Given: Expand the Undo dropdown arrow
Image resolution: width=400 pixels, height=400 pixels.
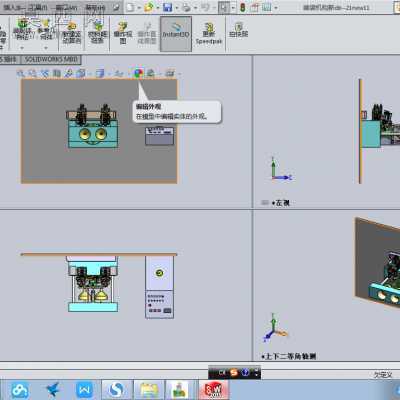Looking at the screenshot, I should coord(214,7).
